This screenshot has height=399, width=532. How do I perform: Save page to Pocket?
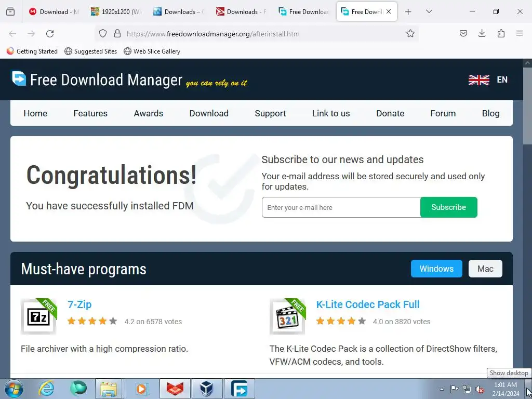(463, 34)
